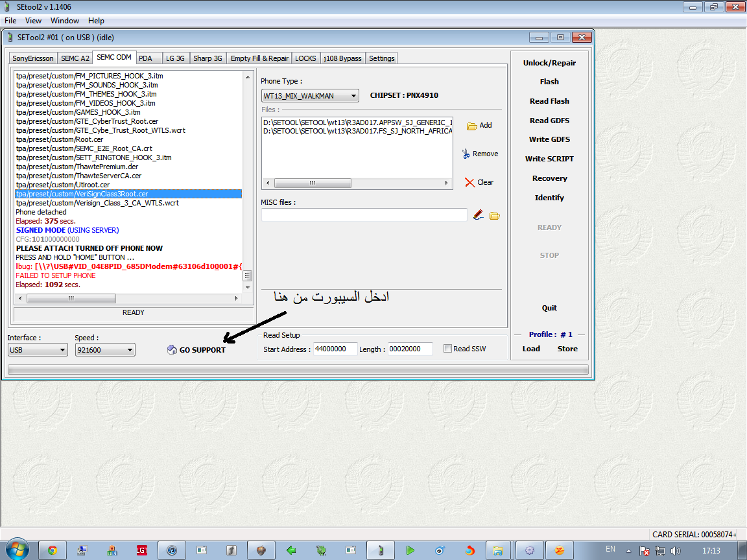Image resolution: width=747 pixels, height=560 pixels.
Task: Open the View menu
Action: [x=33, y=21]
